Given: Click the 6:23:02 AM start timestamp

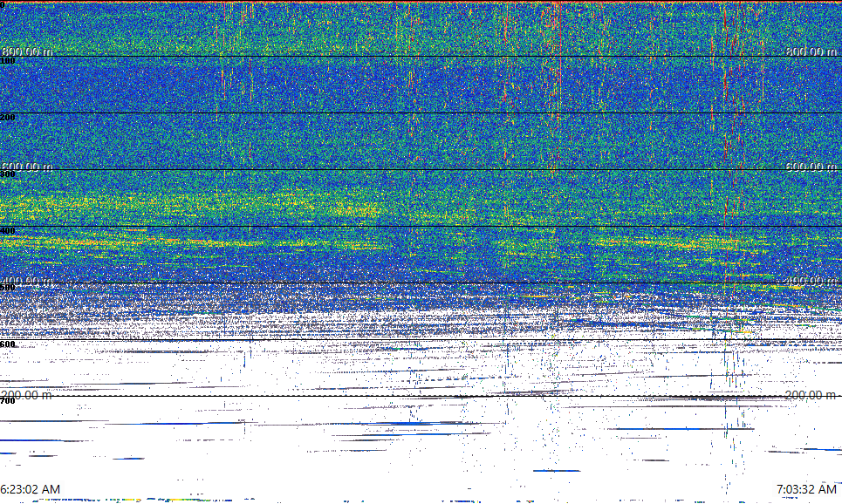Looking at the screenshot, I should click(x=30, y=489).
